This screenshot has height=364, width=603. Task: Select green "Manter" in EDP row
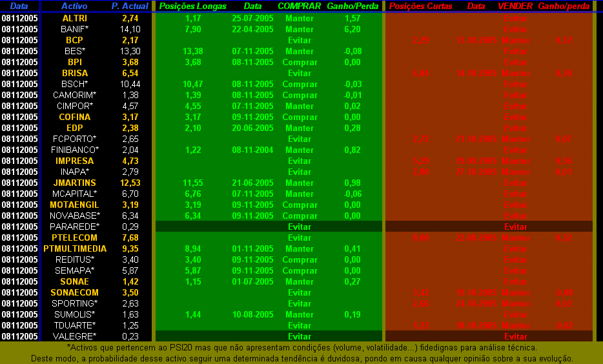[300, 128]
